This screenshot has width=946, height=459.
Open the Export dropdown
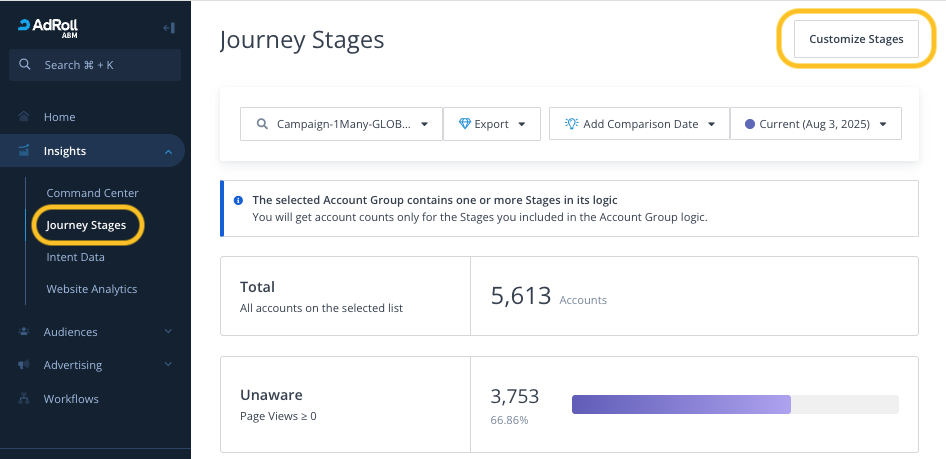point(491,124)
